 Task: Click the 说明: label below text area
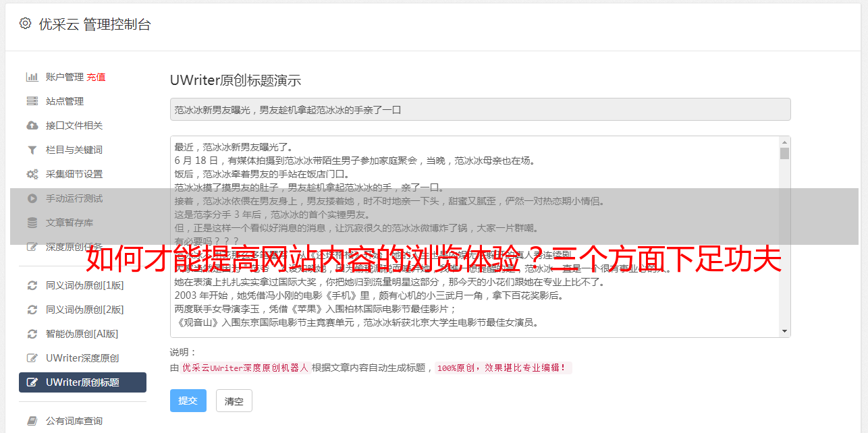tap(183, 352)
